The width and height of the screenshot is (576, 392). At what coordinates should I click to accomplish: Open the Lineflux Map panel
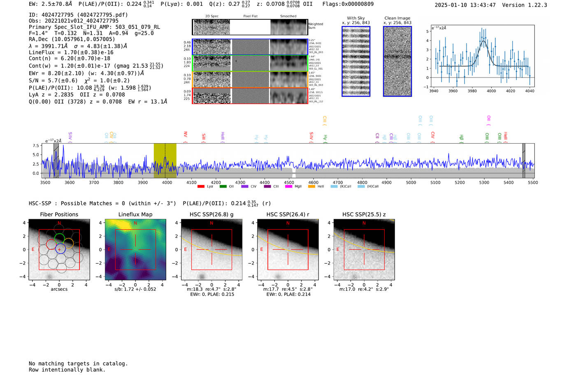(x=135, y=250)
